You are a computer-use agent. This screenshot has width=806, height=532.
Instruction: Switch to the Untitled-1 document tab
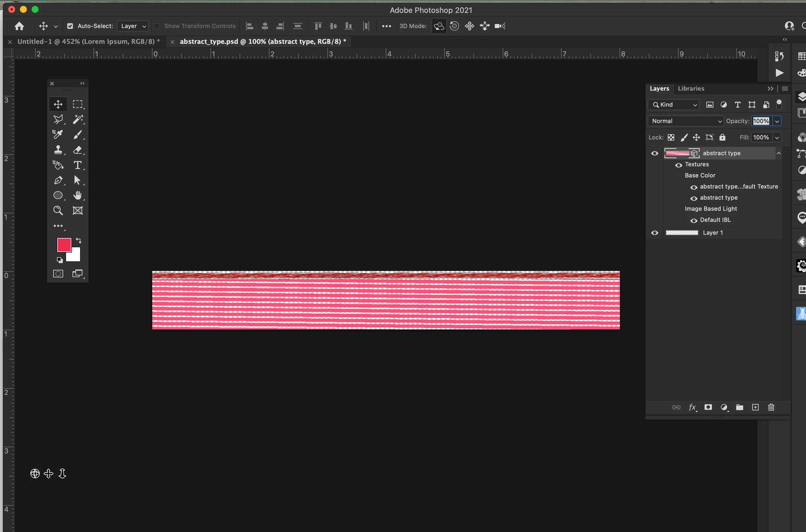pyautogui.click(x=88, y=42)
